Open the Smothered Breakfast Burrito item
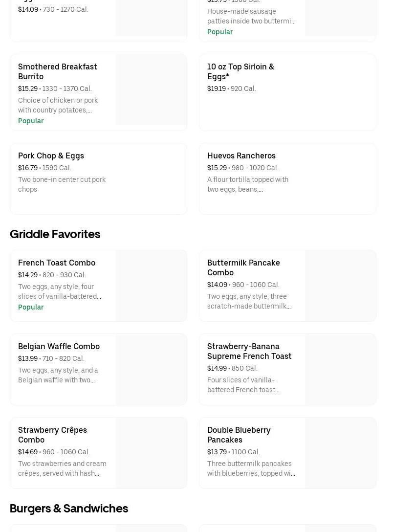This screenshot has width=393, height=532. coord(58,71)
